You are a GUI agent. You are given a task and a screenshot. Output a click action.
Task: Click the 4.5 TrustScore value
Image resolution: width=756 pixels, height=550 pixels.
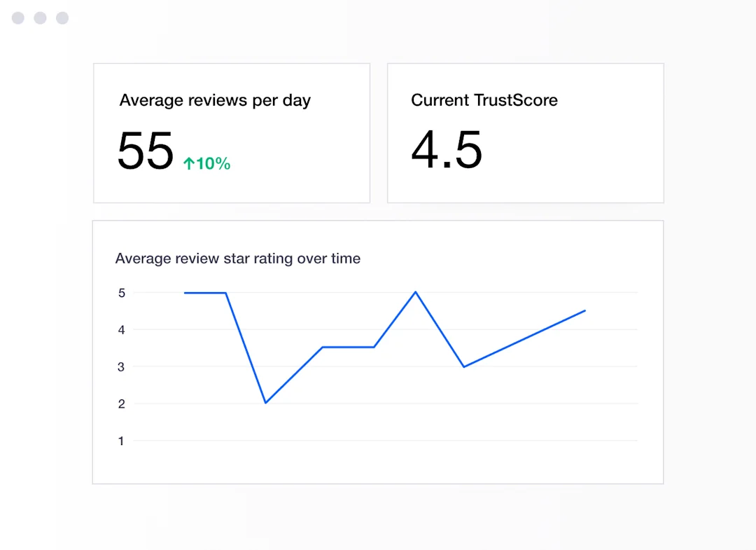(446, 150)
